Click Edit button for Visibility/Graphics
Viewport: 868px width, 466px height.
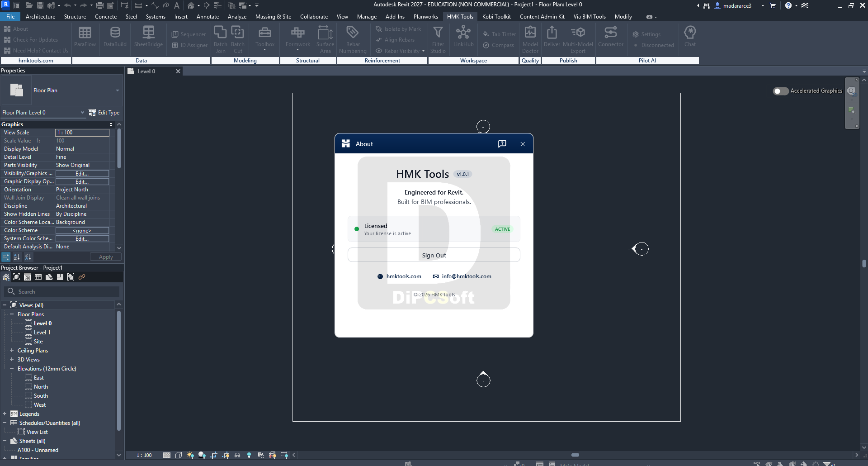coord(82,174)
